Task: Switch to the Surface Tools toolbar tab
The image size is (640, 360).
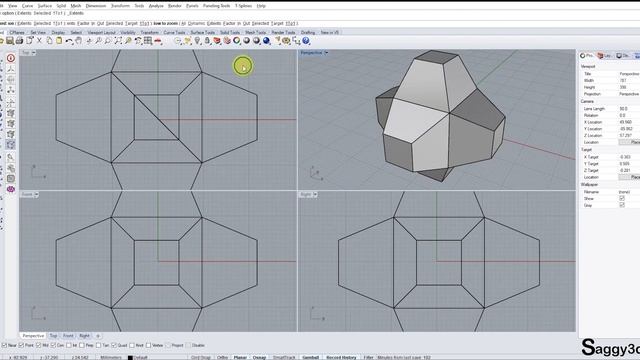Action: pyautogui.click(x=202, y=32)
